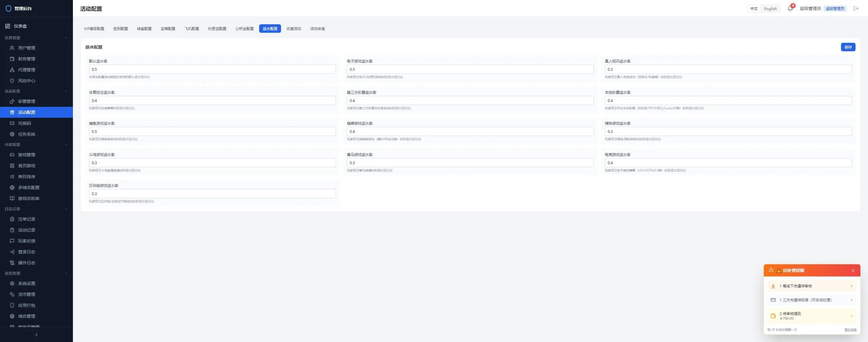
Task: Open the 仪表盘 dashboard icon
Action: click(7, 26)
